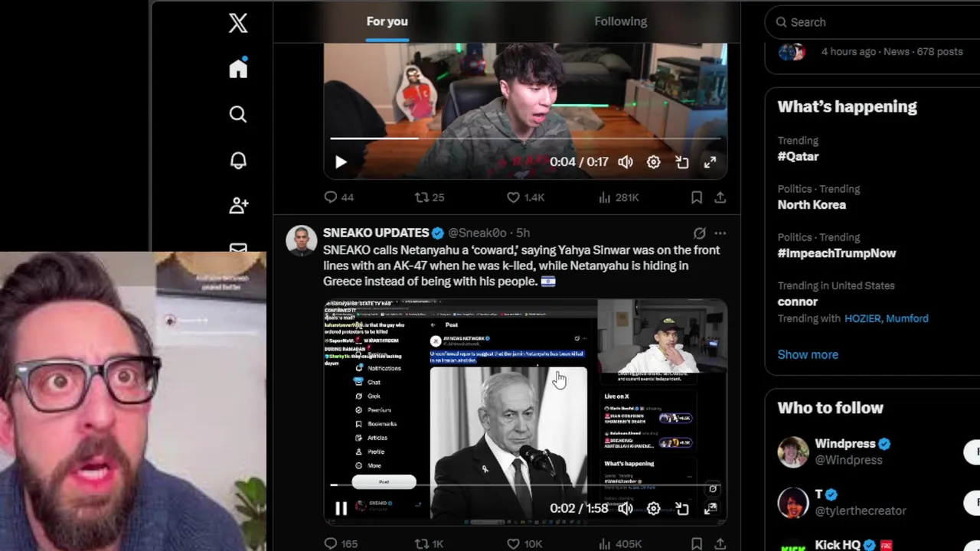Like the post with 1.4K likes

click(525, 197)
